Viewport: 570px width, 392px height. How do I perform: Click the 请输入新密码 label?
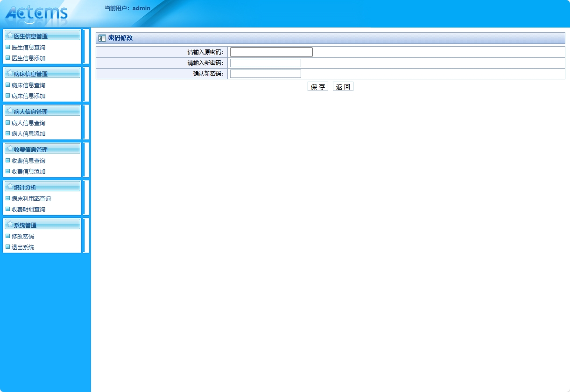tap(205, 63)
